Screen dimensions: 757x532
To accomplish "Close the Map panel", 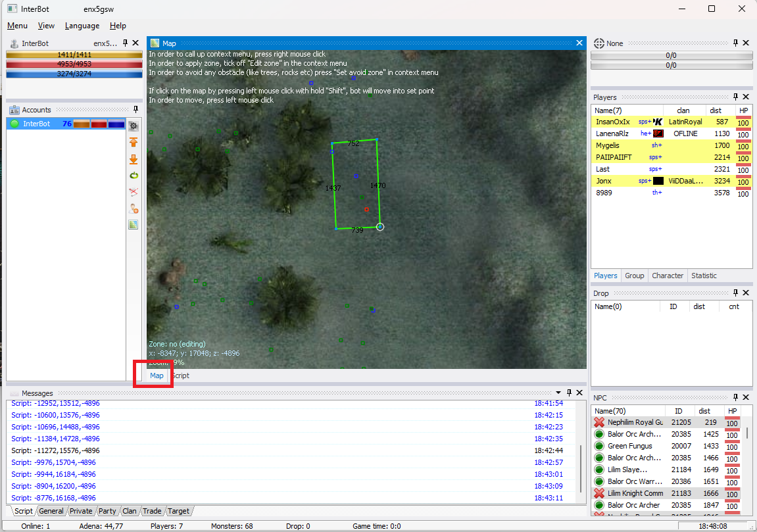I will tap(579, 43).
